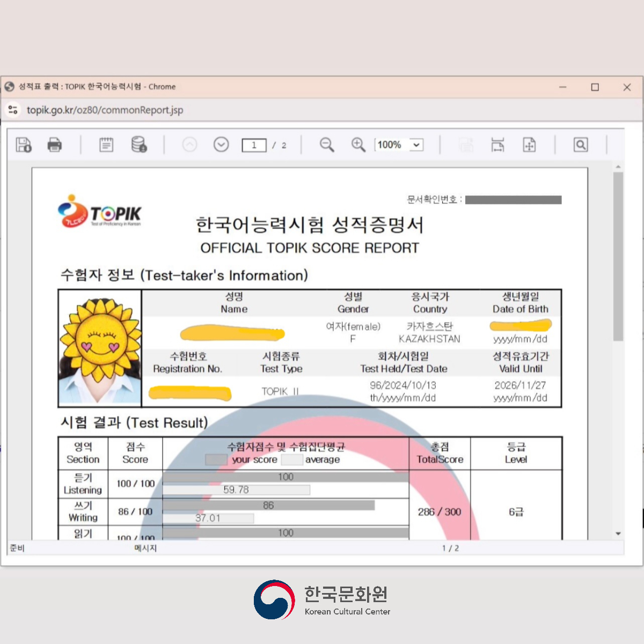Select the topik.go.kr address bar URL
The image size is (644, 644).
pyautogui.click(x=105, y=110)
